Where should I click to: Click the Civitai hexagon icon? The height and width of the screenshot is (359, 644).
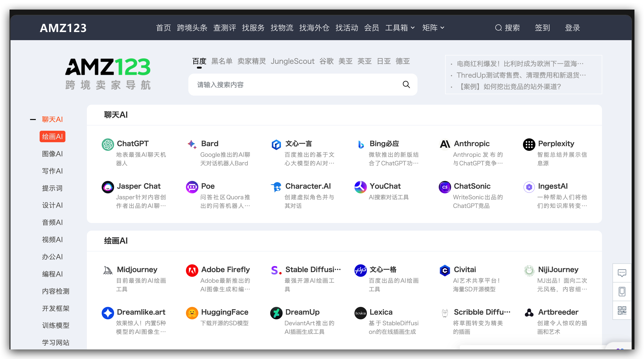tap(445, 270)
